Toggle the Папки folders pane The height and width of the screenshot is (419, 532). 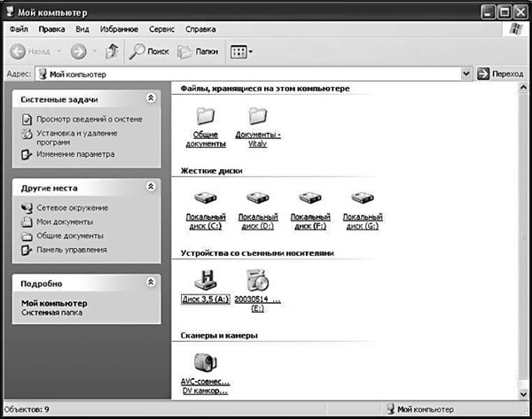tap(198, 51)
